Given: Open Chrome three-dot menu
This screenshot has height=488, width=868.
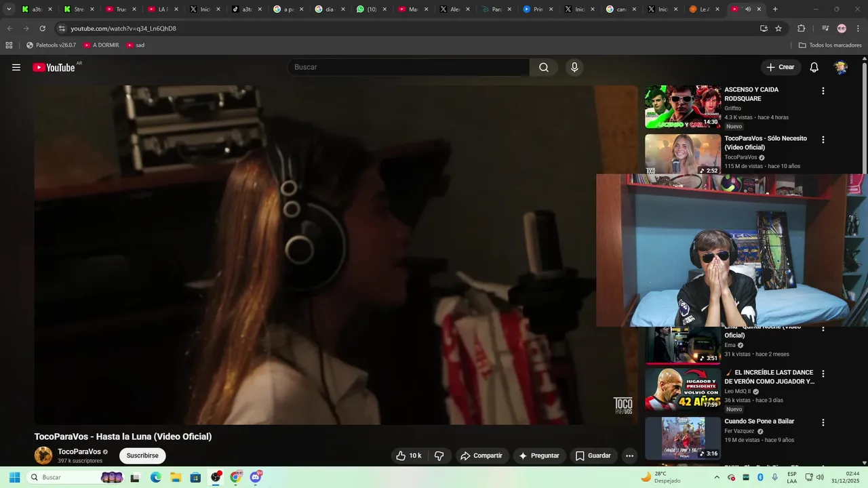Looking at the screenshot, I should coord(859,28).
